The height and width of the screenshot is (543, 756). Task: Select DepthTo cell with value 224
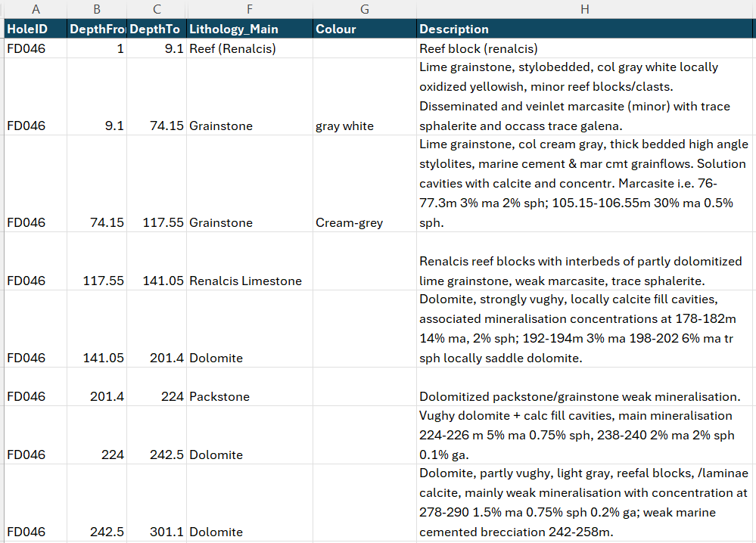[x=157, y=387]
